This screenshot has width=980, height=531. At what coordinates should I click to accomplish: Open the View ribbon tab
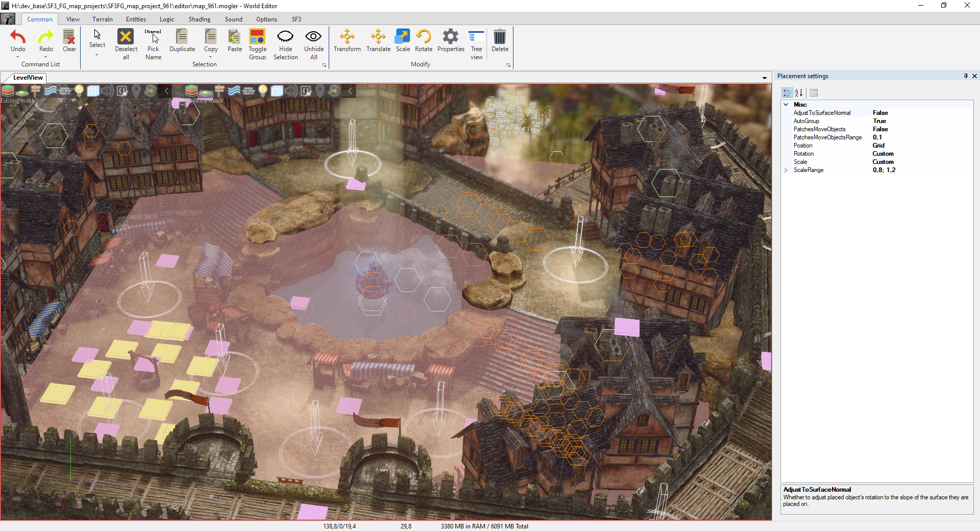pos(73,19)
